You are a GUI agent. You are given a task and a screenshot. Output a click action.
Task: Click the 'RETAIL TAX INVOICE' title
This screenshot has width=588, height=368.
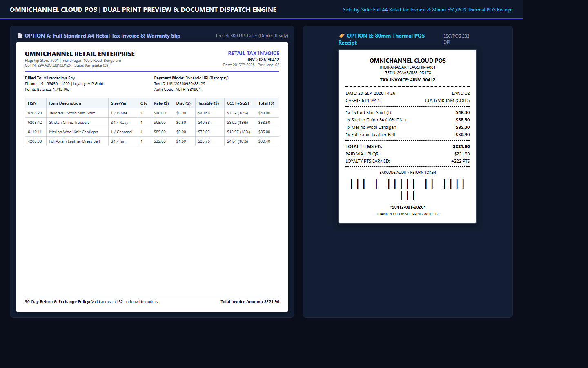click(254, 53)
